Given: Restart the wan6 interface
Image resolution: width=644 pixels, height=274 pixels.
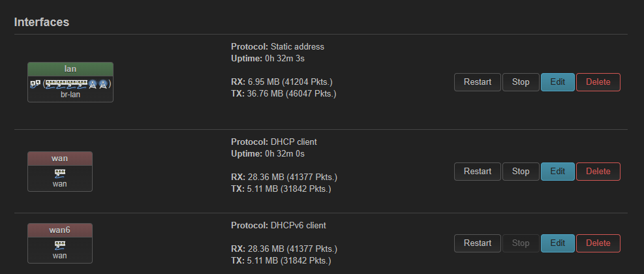Looking at the screenshot, I should 477,243.
